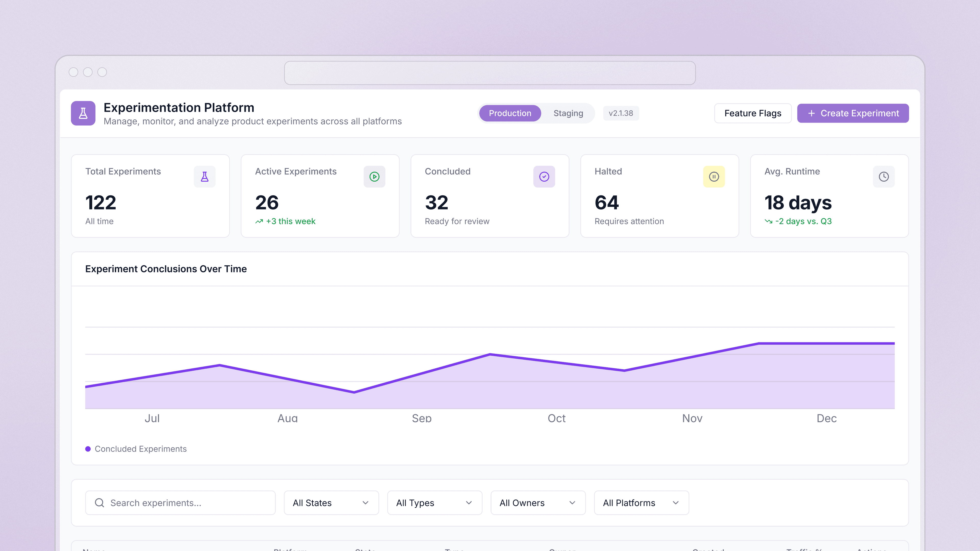Focus the Search experiments input field
This screenshot has width=980, height=551.
[x=180, y=503]
